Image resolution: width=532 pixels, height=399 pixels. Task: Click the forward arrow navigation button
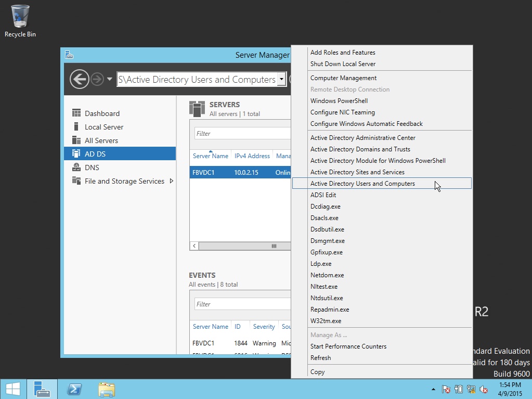[97, 80]
